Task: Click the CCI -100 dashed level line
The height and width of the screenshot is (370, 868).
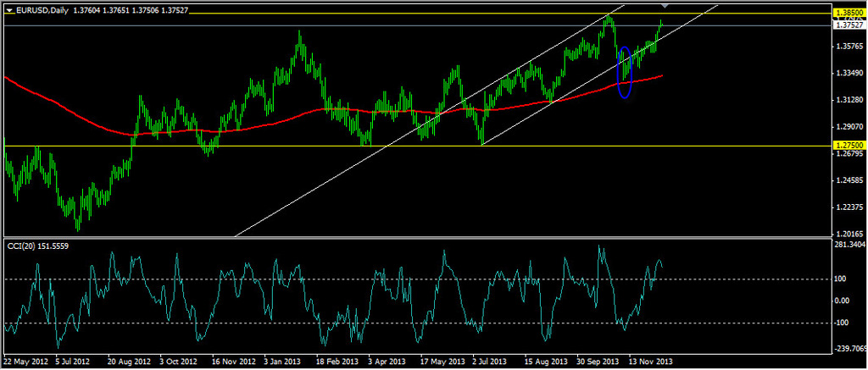Action: (339, 323)
